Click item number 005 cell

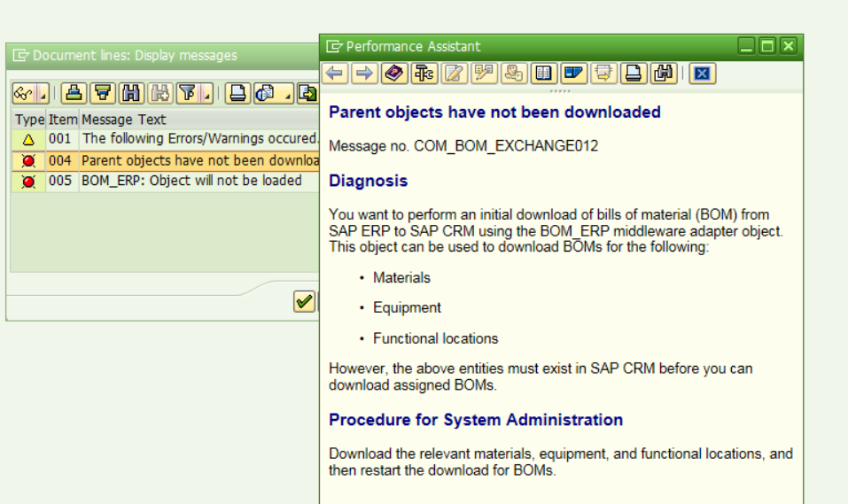[x=60, y=181]
